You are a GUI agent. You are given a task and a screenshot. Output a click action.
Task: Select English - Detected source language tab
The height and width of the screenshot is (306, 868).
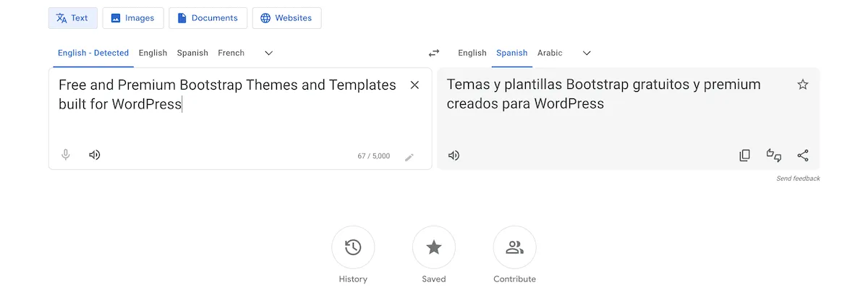click(93, 53)
